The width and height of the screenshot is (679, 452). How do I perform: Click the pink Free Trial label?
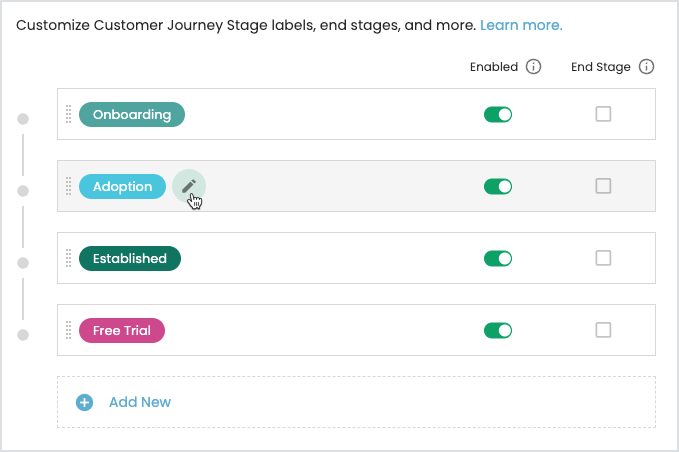[x=121, y=330]
